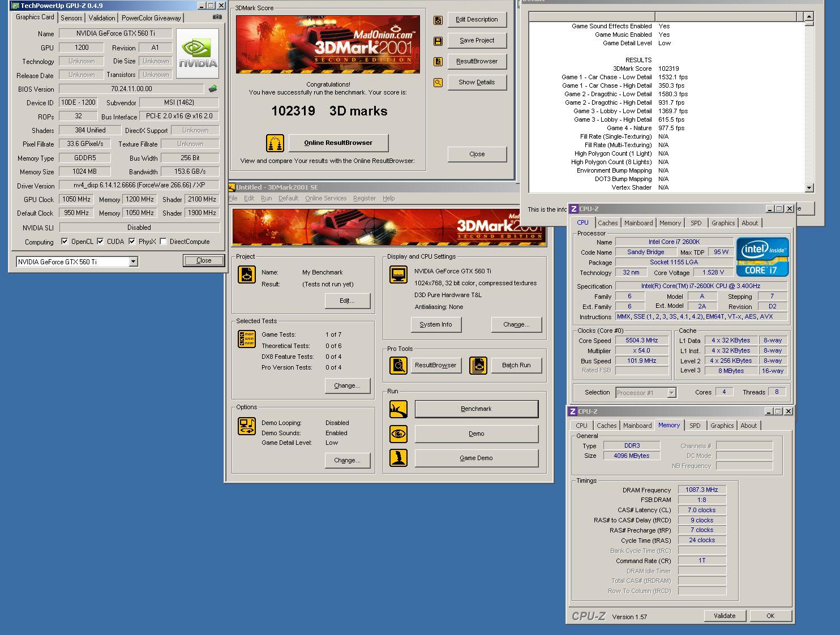
Task: Click the BIOS Version field 70.24.11.00.00
Action: tap(131, 89)
